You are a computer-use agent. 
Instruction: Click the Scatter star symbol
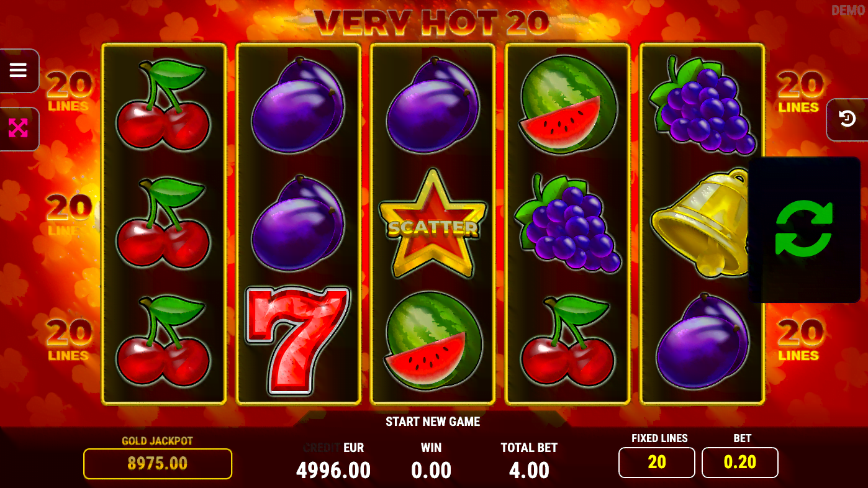[x=432, y=224]
